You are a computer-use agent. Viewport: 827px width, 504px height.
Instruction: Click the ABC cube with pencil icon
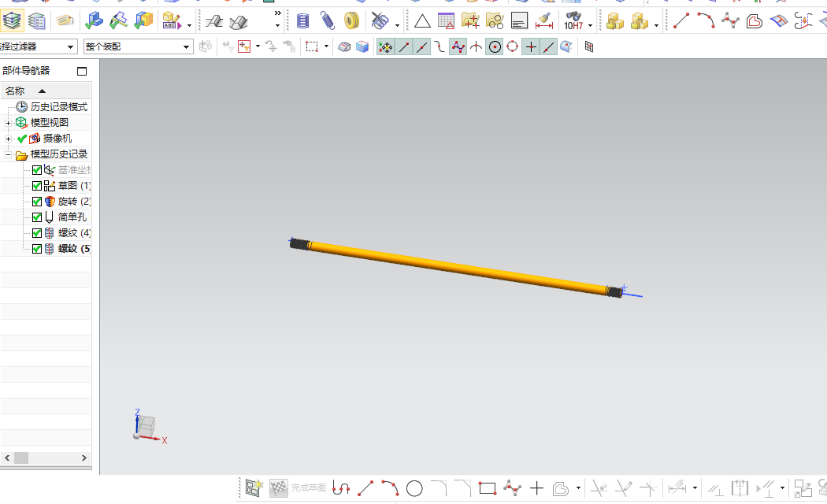[x=172, y=21]
